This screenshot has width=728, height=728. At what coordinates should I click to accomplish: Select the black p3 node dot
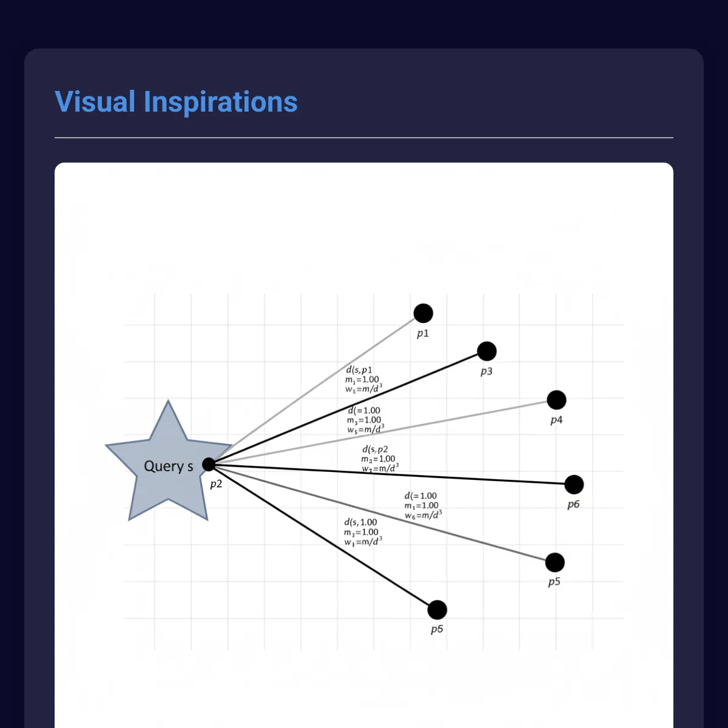(x=487, y=351)
